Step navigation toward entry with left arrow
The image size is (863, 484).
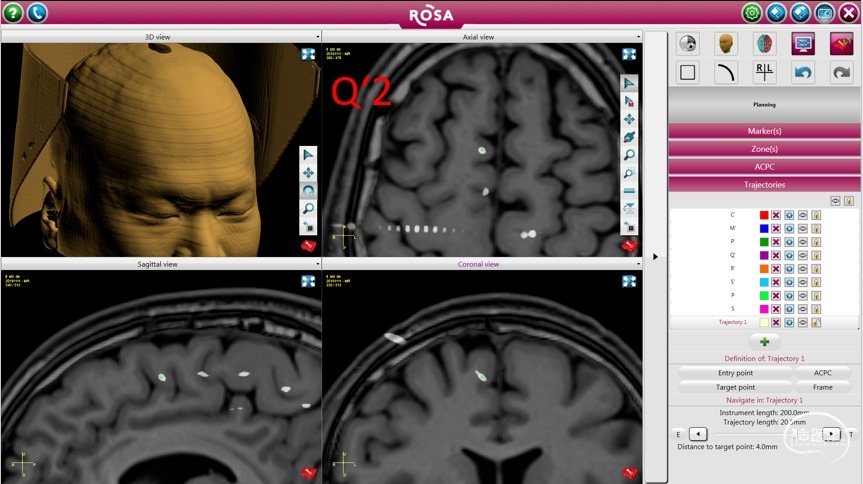(698, 434)
